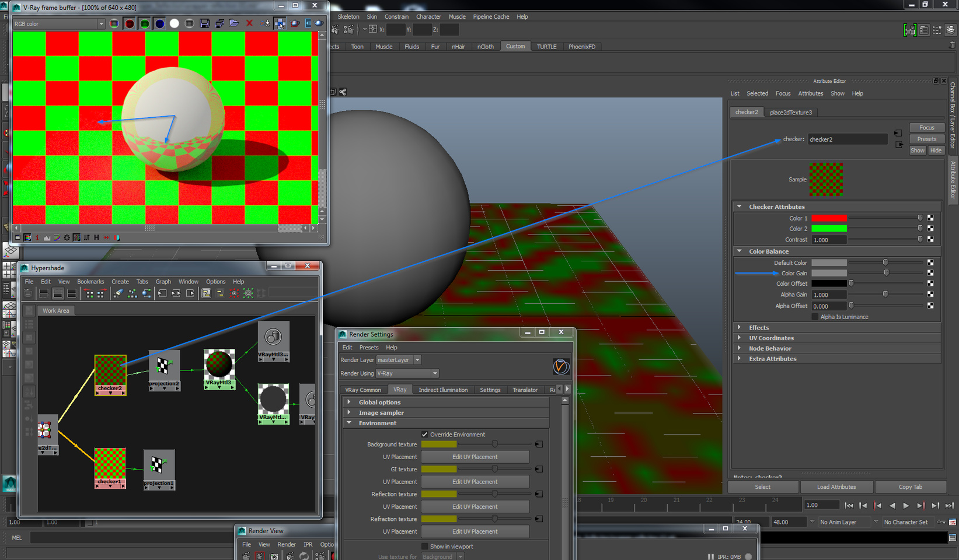959x560 pixels.
Task: Play forward on the timeline controls
Action: (906, 506)
